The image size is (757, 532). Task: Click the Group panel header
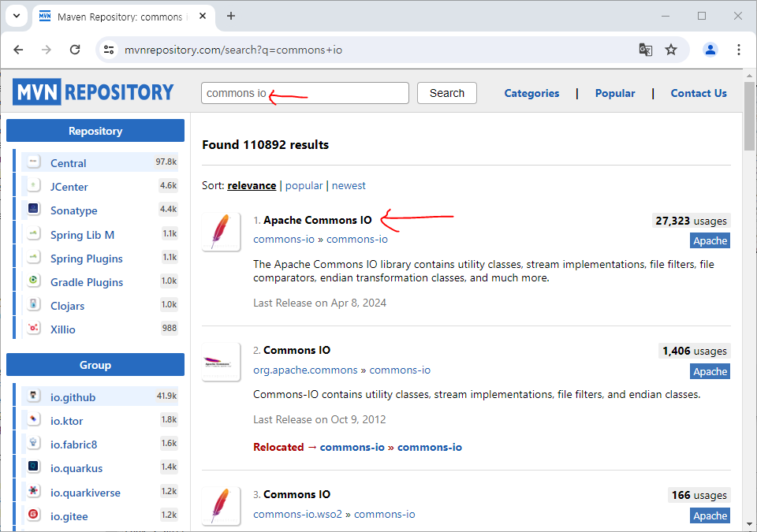(x=95, y=364)
